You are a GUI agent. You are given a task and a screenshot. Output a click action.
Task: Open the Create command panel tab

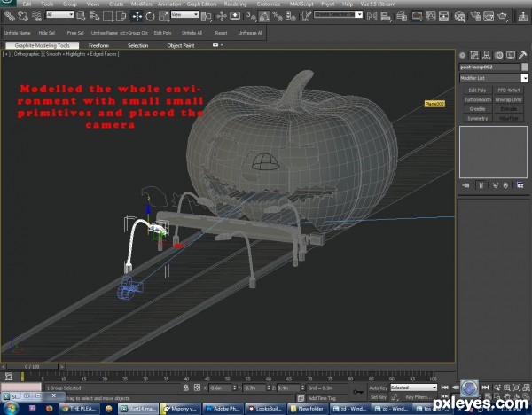coord(462,55)
